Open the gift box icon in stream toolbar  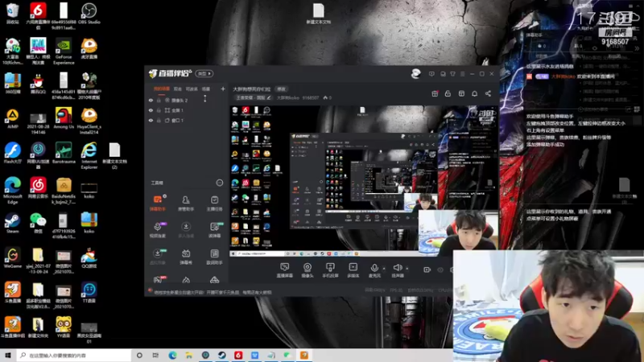[435, 93]
